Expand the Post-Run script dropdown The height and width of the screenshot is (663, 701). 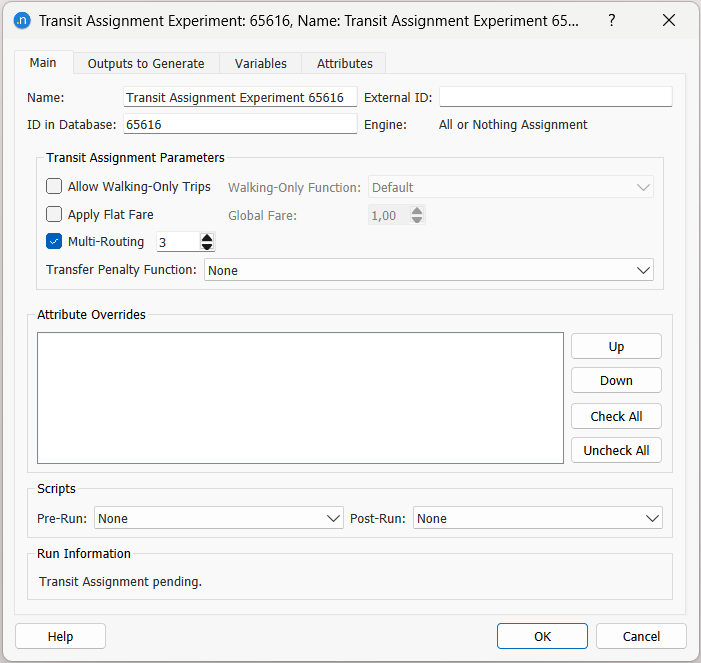tap(537, 518)
